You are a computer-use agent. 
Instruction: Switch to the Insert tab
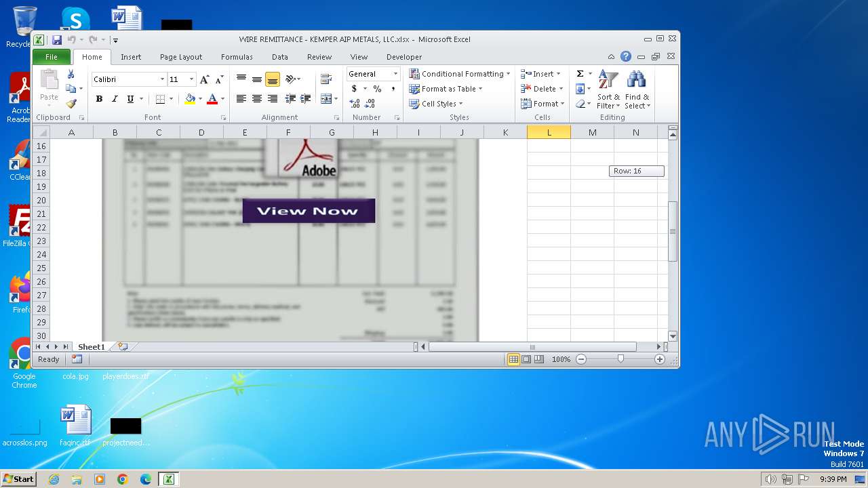coord(131,57)
